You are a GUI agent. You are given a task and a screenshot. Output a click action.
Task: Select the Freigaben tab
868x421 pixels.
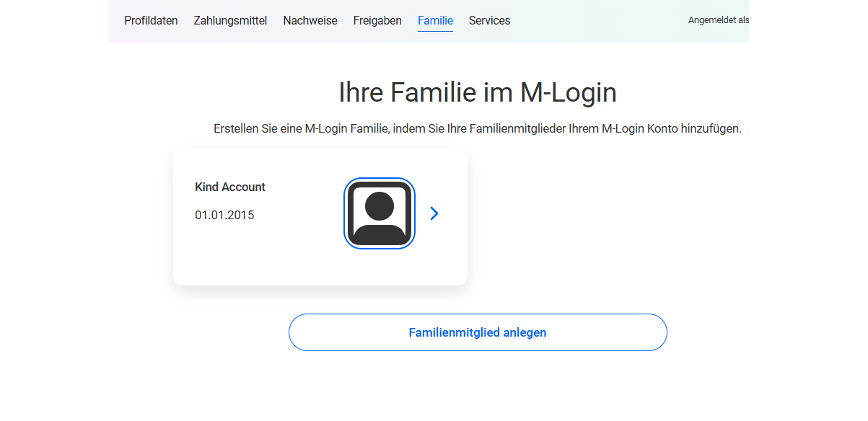click(x=377, y=21)
